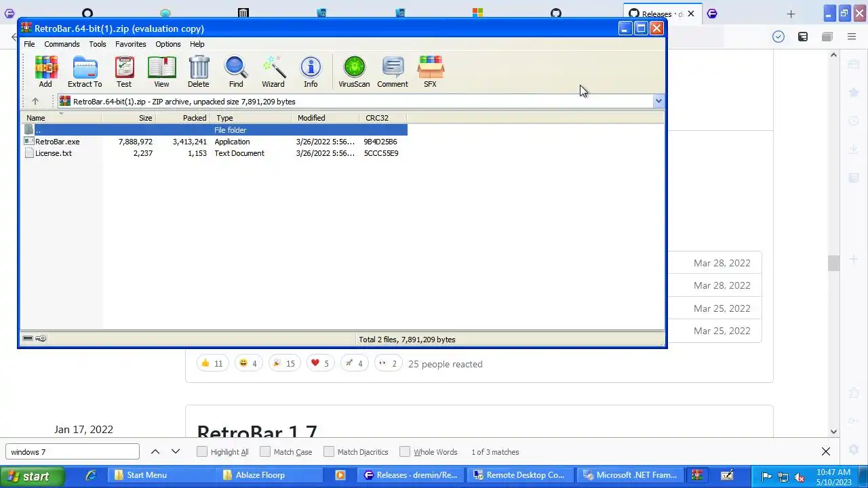This screenshot has width=868, height=488.
Task: Open new browser tab with plus
Action: coord(791,14)
